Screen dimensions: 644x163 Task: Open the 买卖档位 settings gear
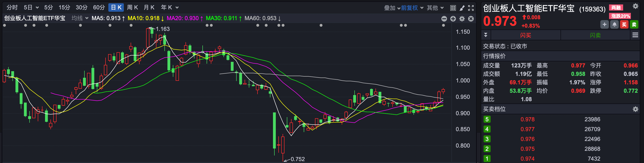635,109
